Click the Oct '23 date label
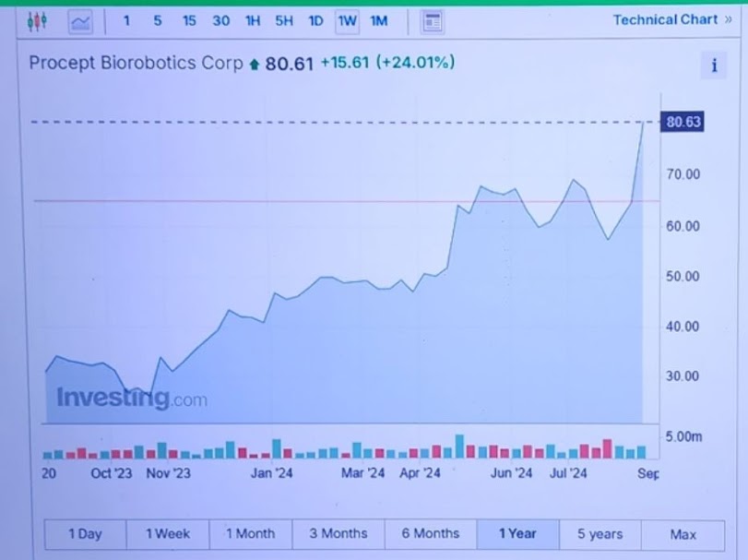Image resolution: width=748 pixels, height=560 pixels. pyautogui.click(x=112, y=473)
